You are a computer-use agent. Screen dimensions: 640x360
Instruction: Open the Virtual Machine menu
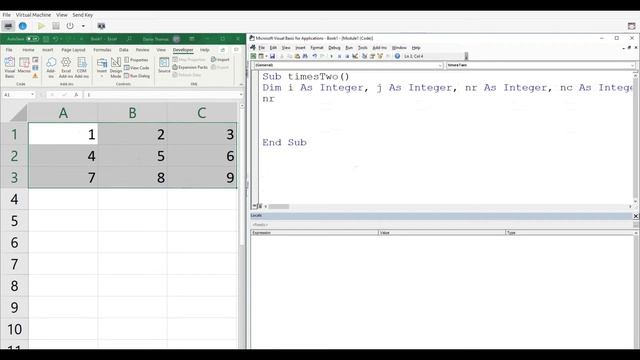click(x=33, y=15)
